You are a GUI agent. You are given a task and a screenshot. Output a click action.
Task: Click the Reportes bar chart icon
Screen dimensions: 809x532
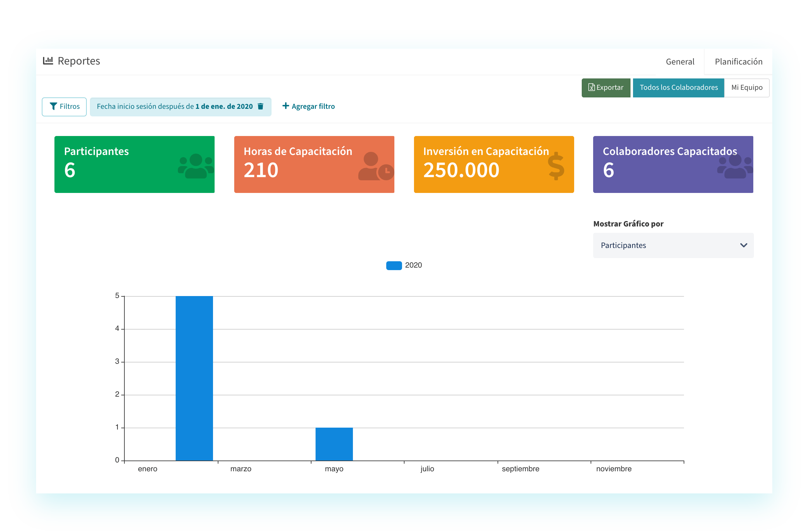pyautogui.click(x=48, y=61)
